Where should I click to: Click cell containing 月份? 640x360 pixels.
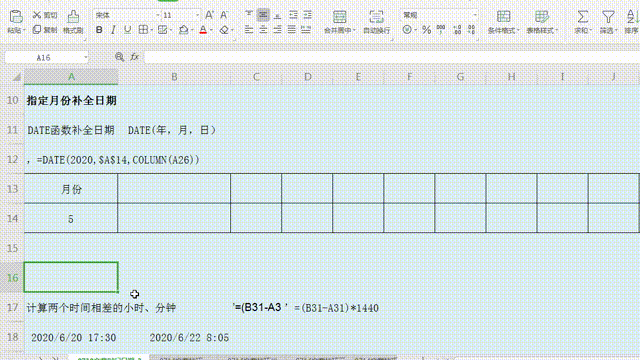[71, 189]
